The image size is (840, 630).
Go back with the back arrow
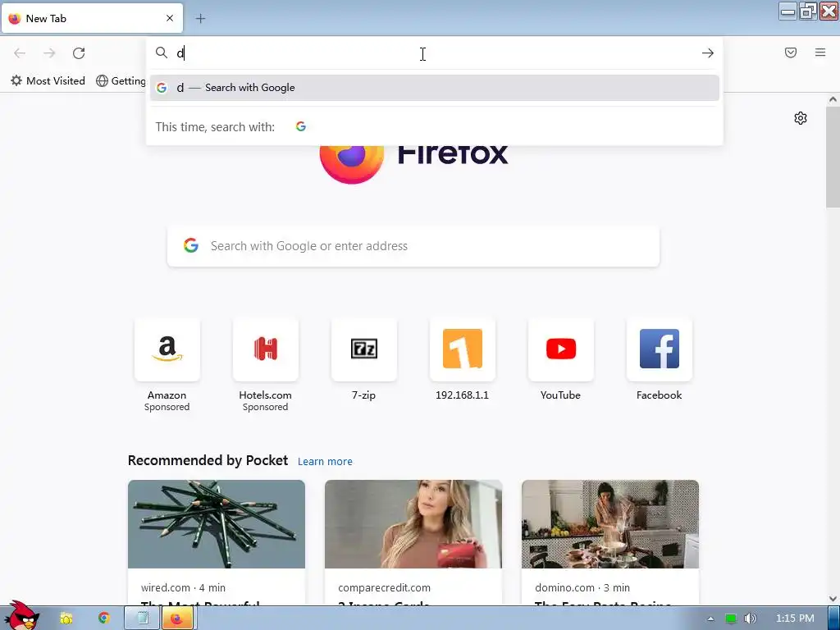coord(20,53)
